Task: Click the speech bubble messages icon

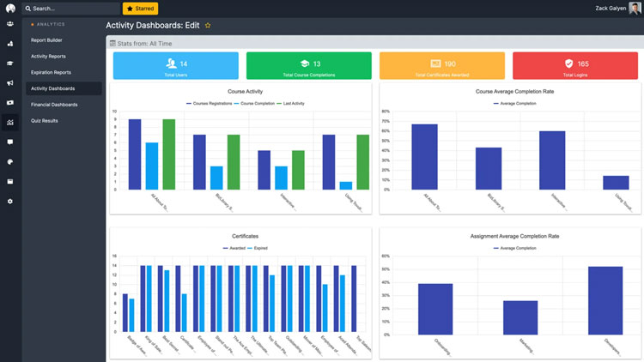Action: point(10,142)
